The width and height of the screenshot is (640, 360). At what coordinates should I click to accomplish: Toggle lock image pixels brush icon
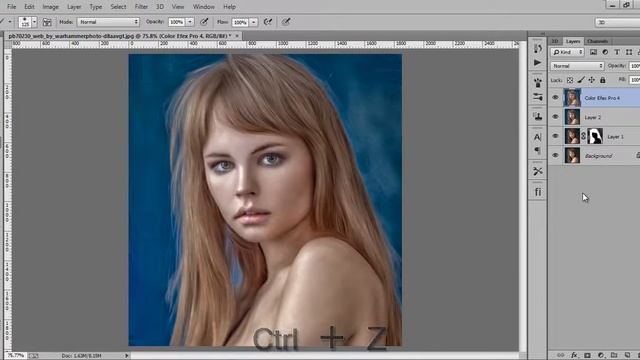pyautogui.click(x=581, y=80)
